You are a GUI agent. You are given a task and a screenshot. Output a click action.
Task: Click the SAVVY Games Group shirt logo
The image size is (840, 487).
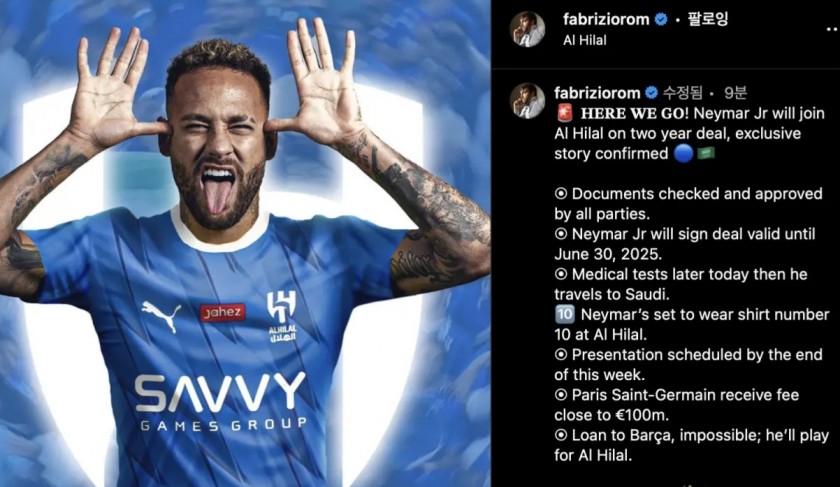coord(220,402)
